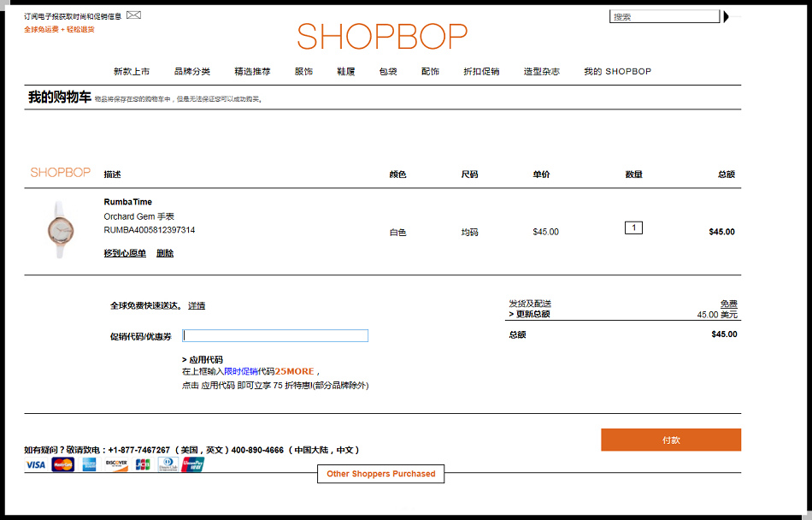The height and width of the screenshot is (520, 812).
Task: Click the Discover card icon
Action: click(116, 464)
